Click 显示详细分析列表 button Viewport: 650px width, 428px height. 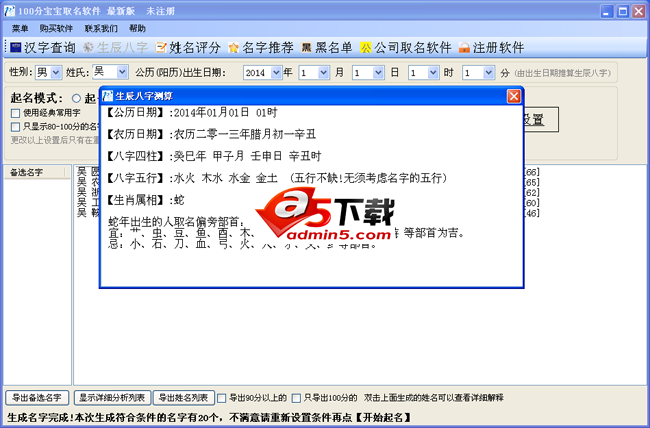pos(112,398)
